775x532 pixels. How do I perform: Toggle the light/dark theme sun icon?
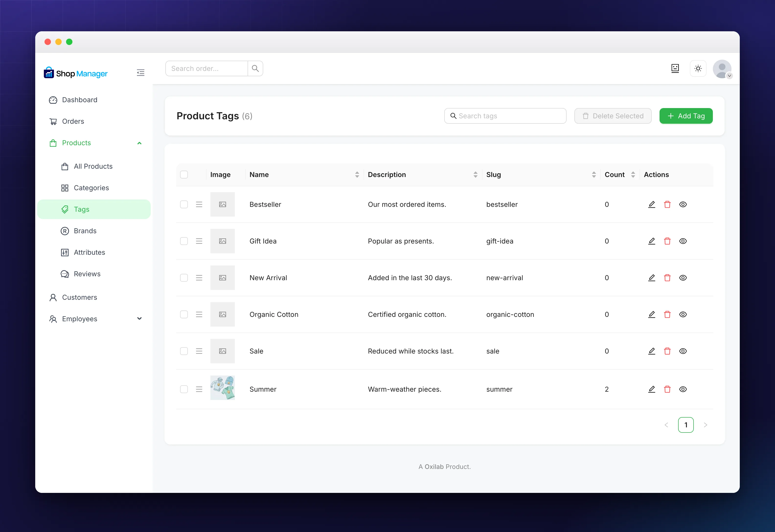pos(698,68)
